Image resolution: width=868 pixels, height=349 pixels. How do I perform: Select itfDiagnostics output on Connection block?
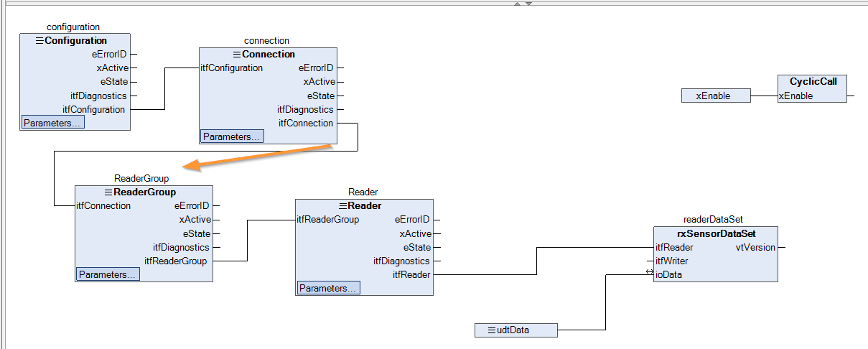click(x=306, y=109)
